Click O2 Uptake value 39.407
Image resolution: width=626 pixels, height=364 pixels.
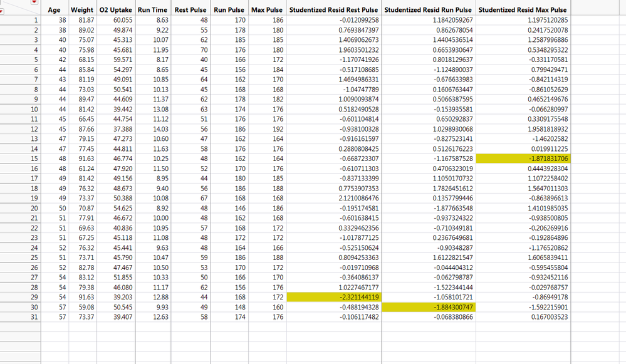point(123,317)
